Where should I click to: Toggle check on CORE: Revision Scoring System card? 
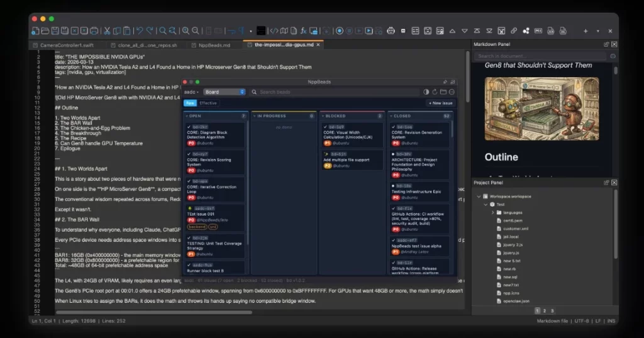point(189,154)
